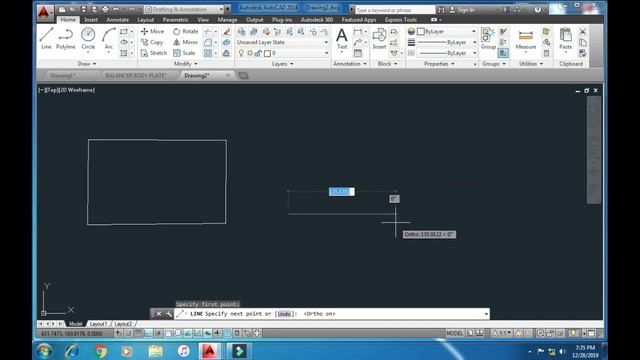Switch to BALANCER BODY PLATE drawing tab

(136, 76)
